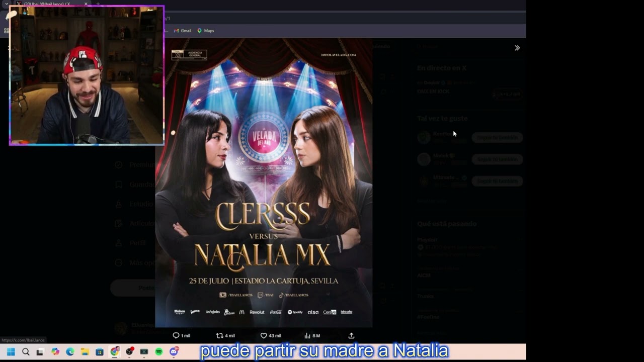Open the Gmail bookmark
Viewport: 644px width, 362px height.
183,31
